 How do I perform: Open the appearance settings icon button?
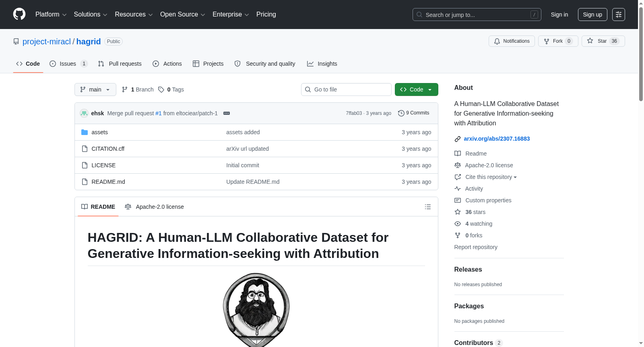tap(619, 15)
